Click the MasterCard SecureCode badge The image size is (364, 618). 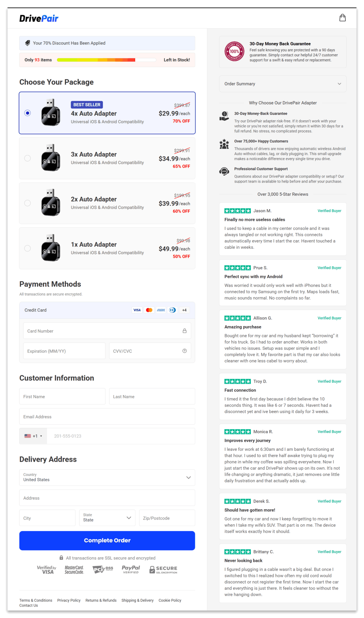(x=74, y=570)
